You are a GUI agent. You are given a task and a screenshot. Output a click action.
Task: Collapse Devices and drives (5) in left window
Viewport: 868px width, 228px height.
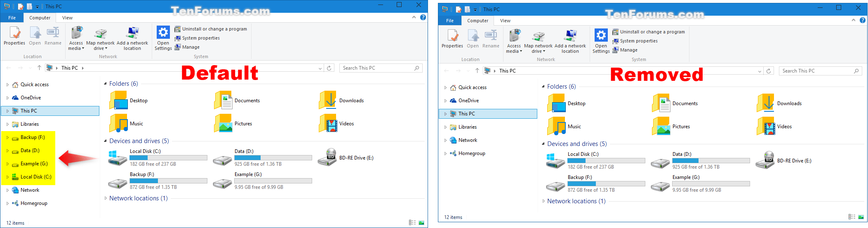[x=105, y=141]
